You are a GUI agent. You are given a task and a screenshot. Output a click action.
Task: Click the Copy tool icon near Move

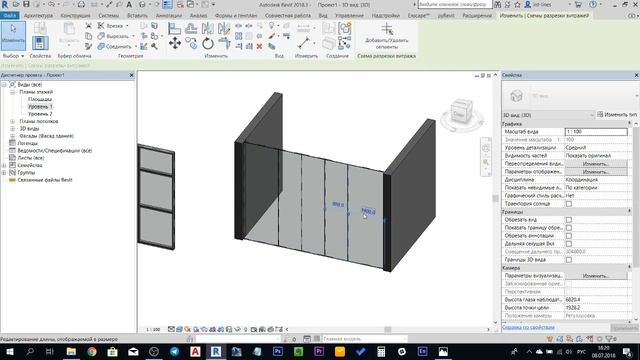(191, 43)
